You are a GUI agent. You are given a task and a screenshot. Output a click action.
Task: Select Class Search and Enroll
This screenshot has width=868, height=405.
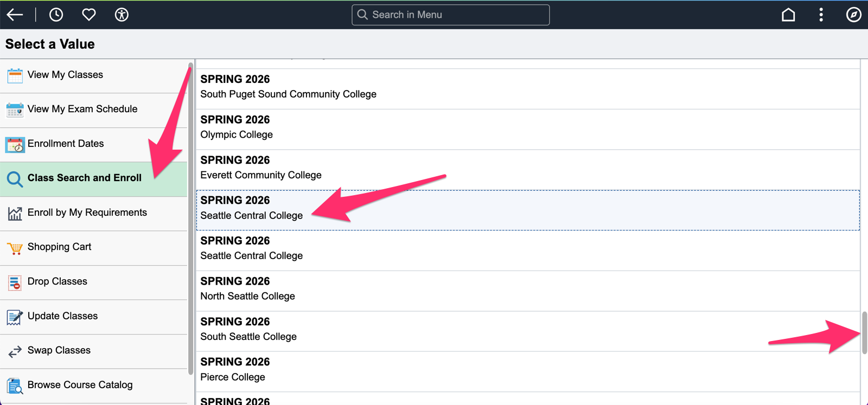point(93,179)
